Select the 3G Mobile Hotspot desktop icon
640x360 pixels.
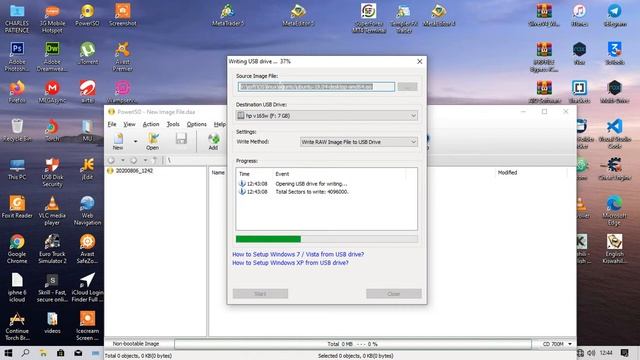52,19
